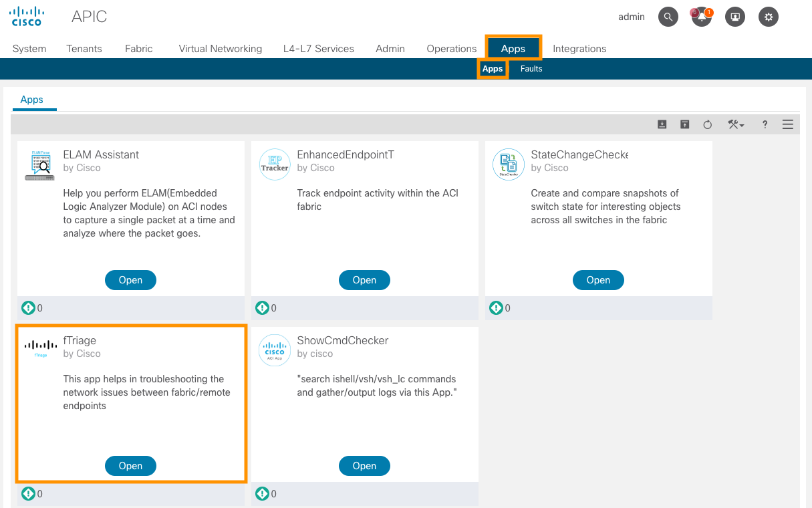This screenshot has width=812, height=508.
Task: Click the search magnifier icon in header
Action: click(x=668, y=17)
